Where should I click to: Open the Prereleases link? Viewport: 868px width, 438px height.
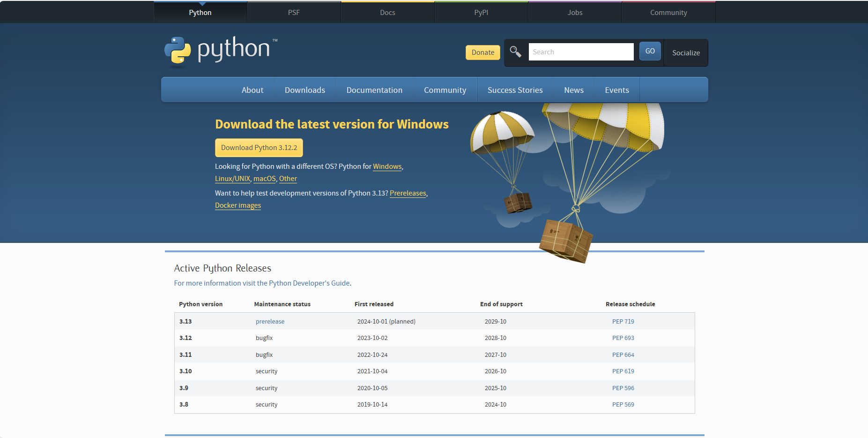[408, 193]
